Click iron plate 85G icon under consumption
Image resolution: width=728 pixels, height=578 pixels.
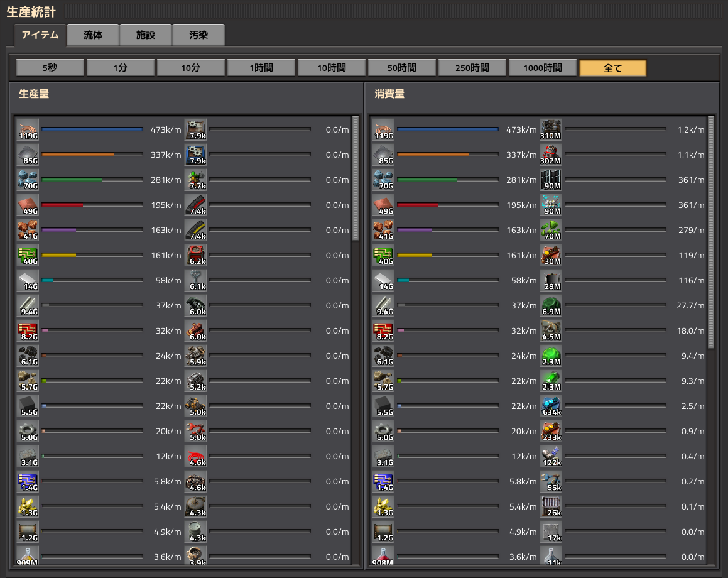tap(383, 155)
